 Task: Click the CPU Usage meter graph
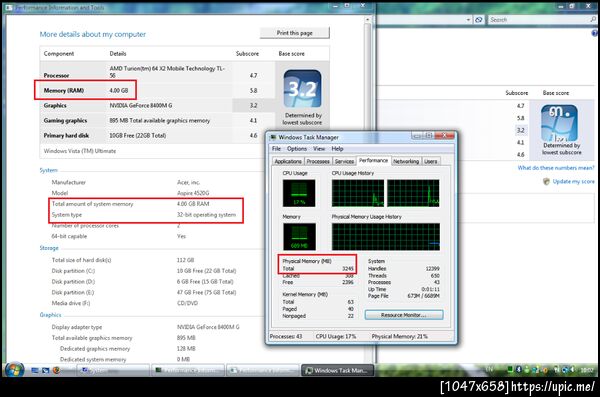pyautogui.click(x=299, y=193)
